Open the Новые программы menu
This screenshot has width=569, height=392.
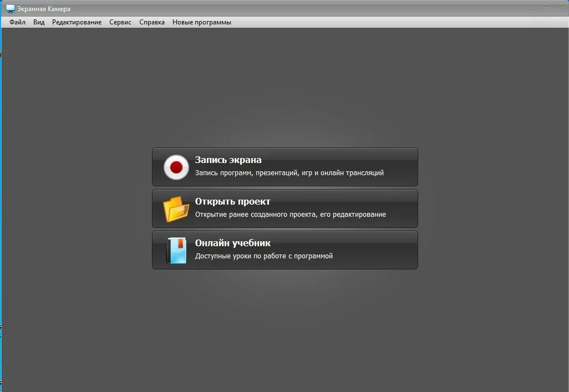click(202, 22)
